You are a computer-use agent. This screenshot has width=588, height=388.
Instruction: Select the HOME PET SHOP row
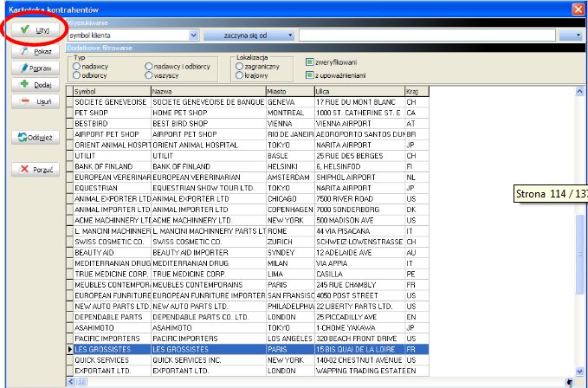pos(248,113)
